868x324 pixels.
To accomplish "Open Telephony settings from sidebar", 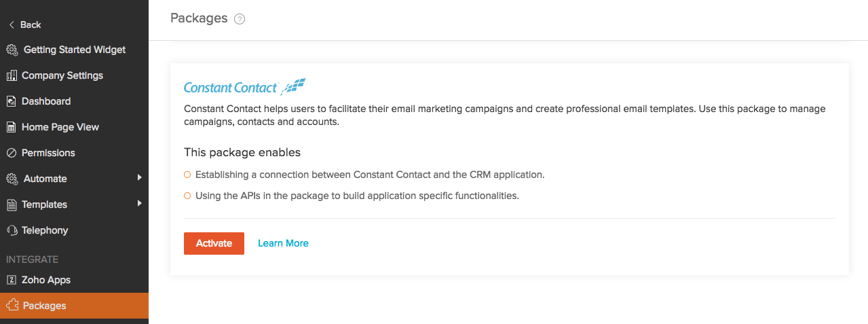I will pyautogui.click(x=45, y=230).
